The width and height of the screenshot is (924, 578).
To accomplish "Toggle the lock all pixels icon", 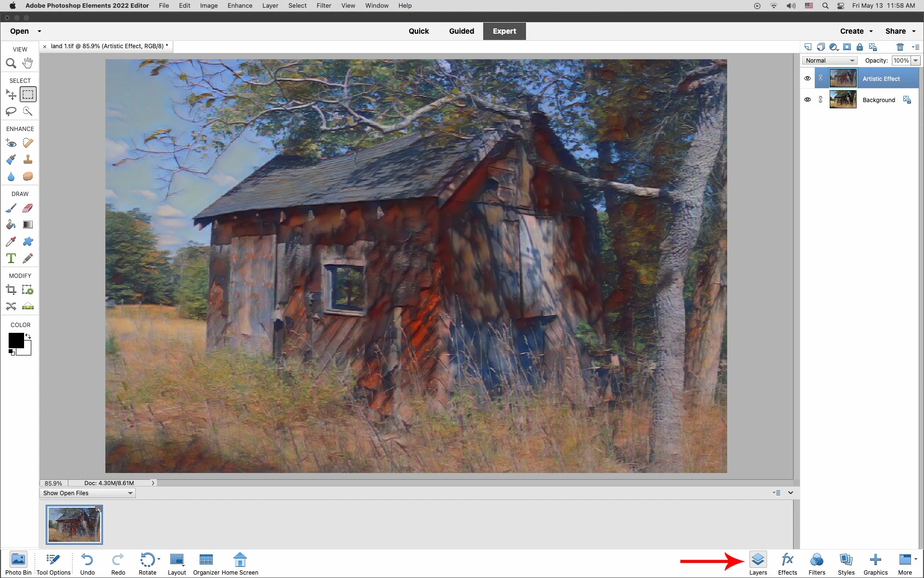I will [860, 47].
